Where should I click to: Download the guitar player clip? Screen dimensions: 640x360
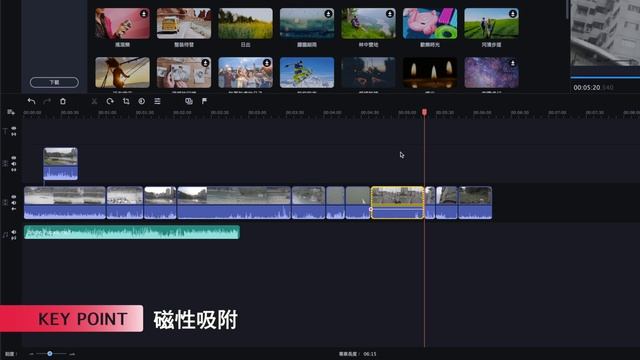[144, 14]
